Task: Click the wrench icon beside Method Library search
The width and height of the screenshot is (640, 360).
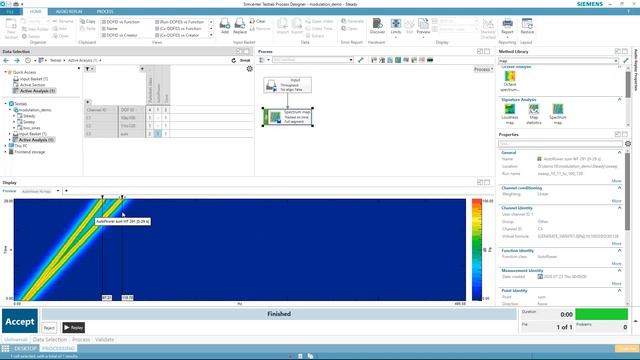Action: pyautogui.click(x=626, y=60)
